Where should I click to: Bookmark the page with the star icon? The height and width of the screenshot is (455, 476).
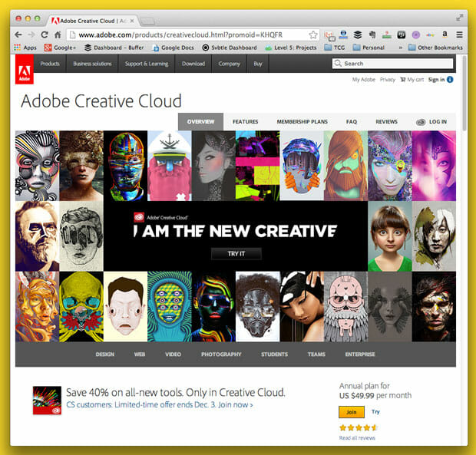(313, 35)
